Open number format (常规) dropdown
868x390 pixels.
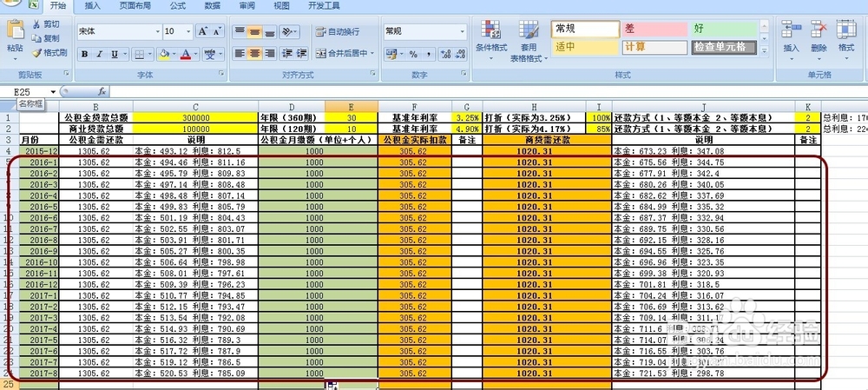(463, 31)
